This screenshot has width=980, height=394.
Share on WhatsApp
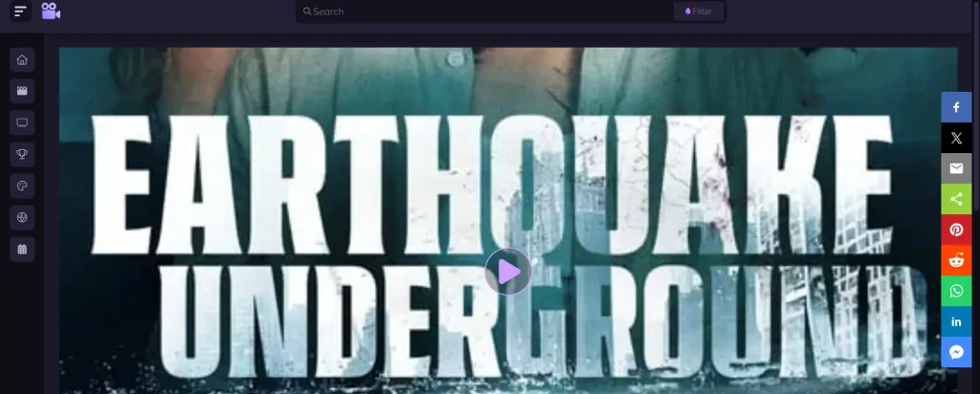[956, 291]
